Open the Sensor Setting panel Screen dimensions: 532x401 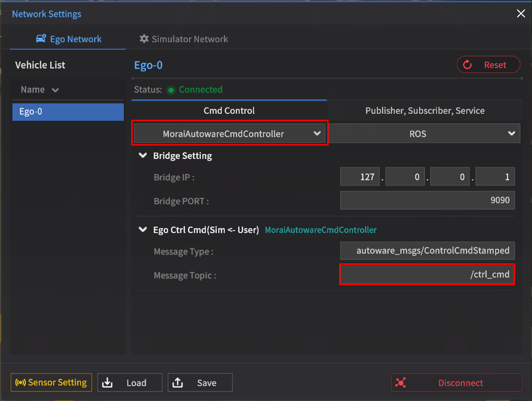(x=51, y=383)
